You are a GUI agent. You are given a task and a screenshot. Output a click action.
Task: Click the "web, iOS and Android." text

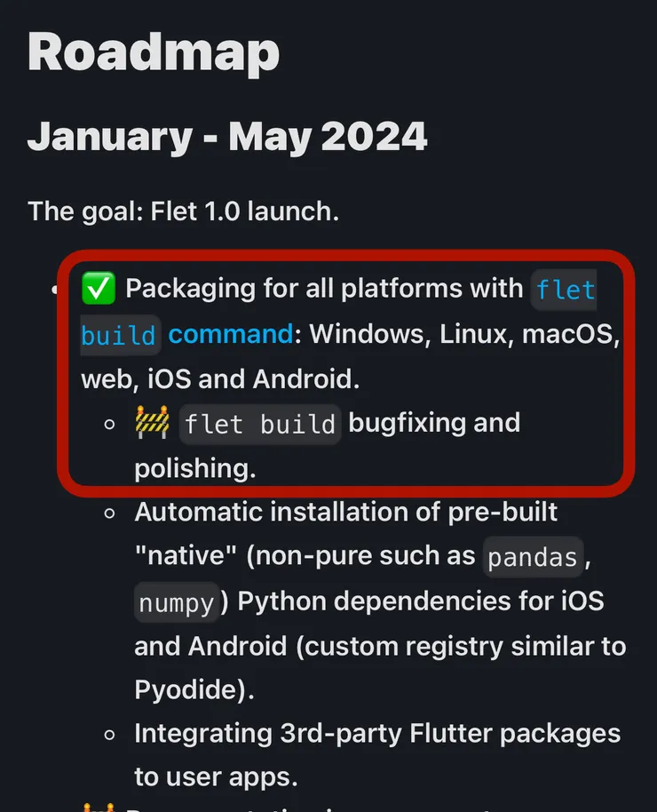click(220, 378)
